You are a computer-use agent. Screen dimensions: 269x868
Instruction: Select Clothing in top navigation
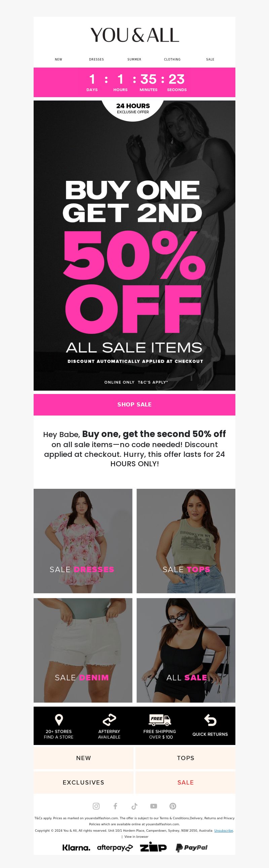pos(172,59)
